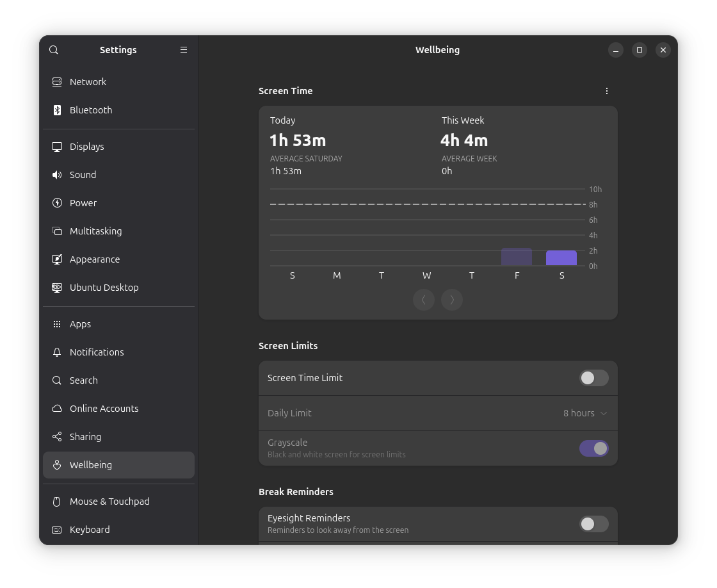
Task: Click Saturday's bar in screen time chart
Action: click(561, 258)
